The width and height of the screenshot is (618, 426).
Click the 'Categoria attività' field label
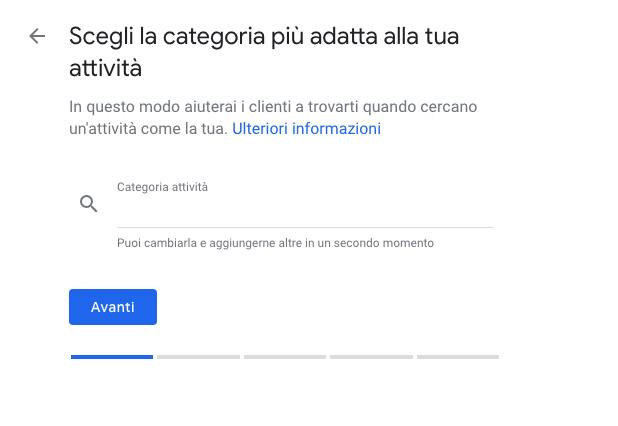point(162,187)
